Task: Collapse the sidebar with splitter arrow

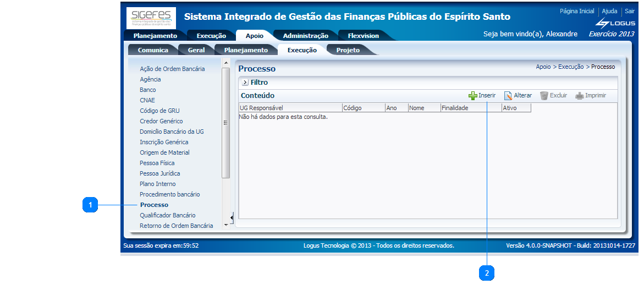Action: point(232,219)
